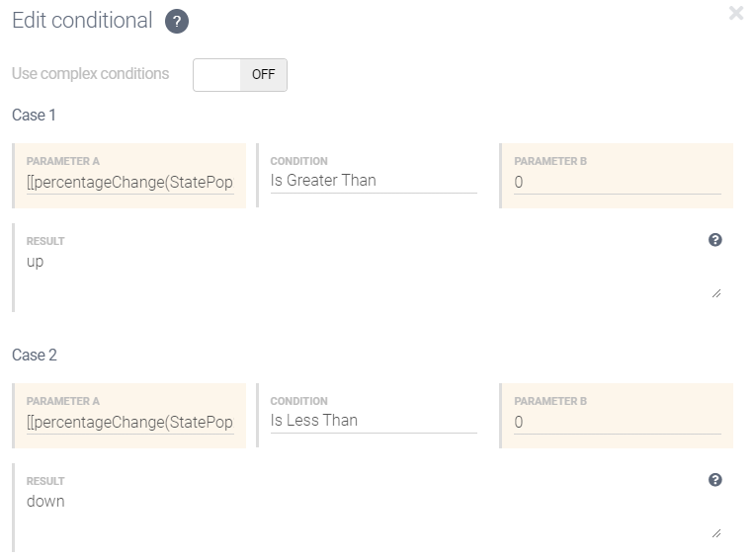Click the Case 1 "CONDITION" field label

[x=298, y=161]
